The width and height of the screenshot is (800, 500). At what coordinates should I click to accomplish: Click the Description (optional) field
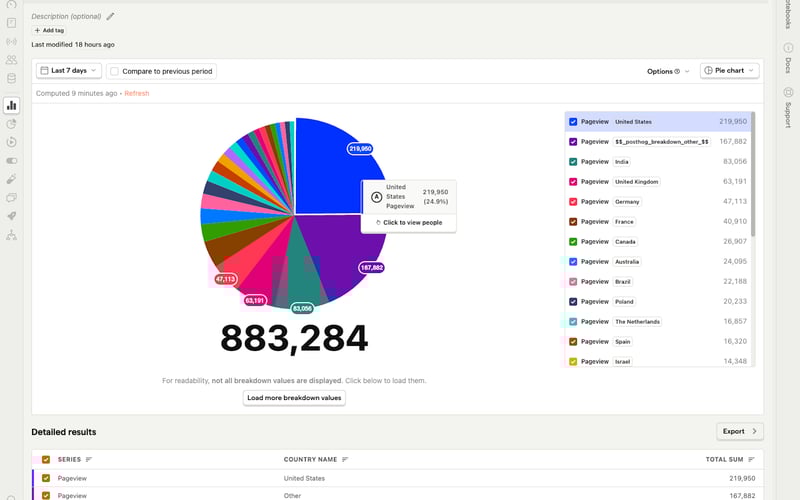click(x=66, y=16)
